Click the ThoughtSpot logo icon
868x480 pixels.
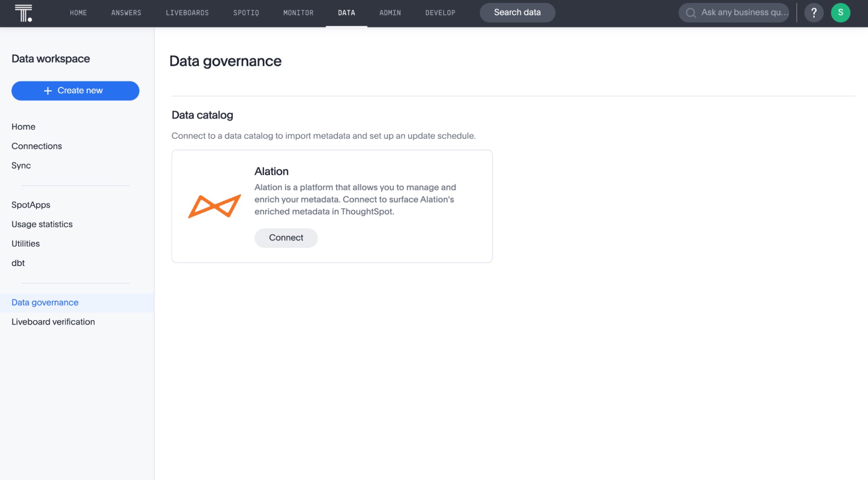point(23,12)
